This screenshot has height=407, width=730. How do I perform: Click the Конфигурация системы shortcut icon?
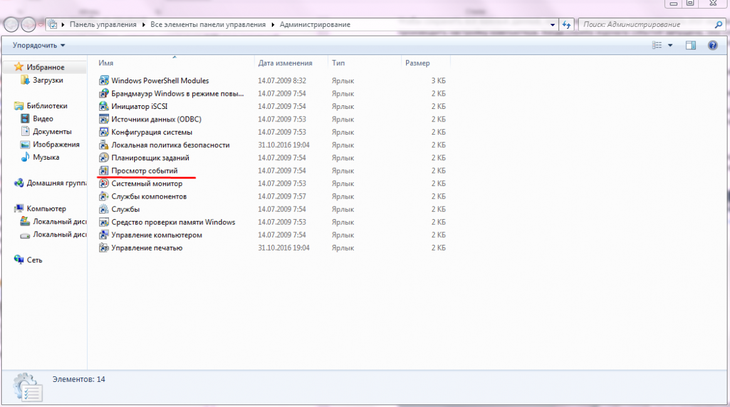(x=104, y=132)
